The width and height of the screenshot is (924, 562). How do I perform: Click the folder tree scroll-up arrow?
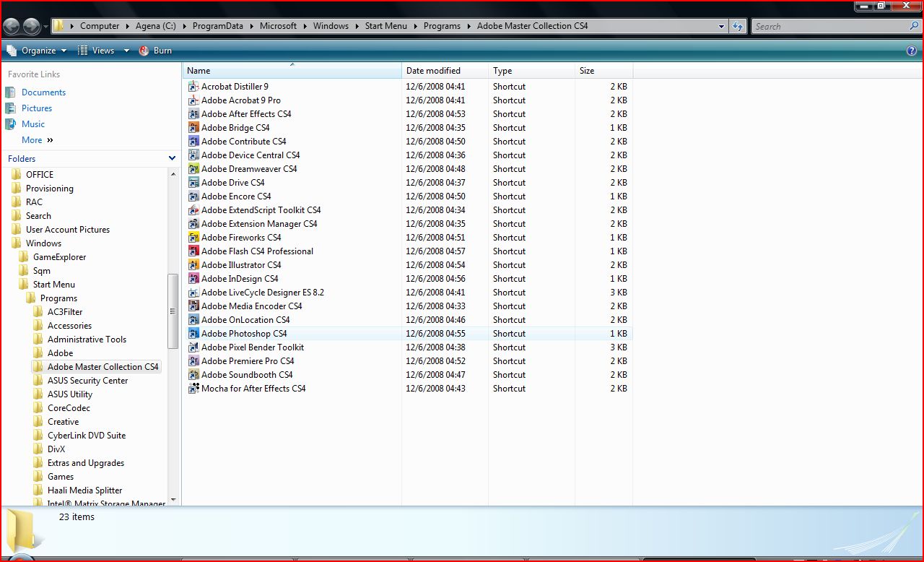point(173,174)
